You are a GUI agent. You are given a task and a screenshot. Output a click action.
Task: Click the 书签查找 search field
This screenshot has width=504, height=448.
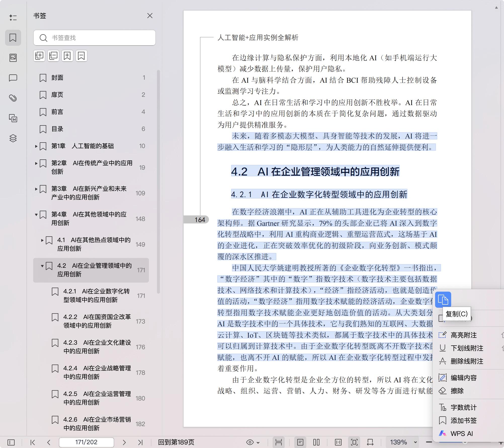click(x=101, y=38)
